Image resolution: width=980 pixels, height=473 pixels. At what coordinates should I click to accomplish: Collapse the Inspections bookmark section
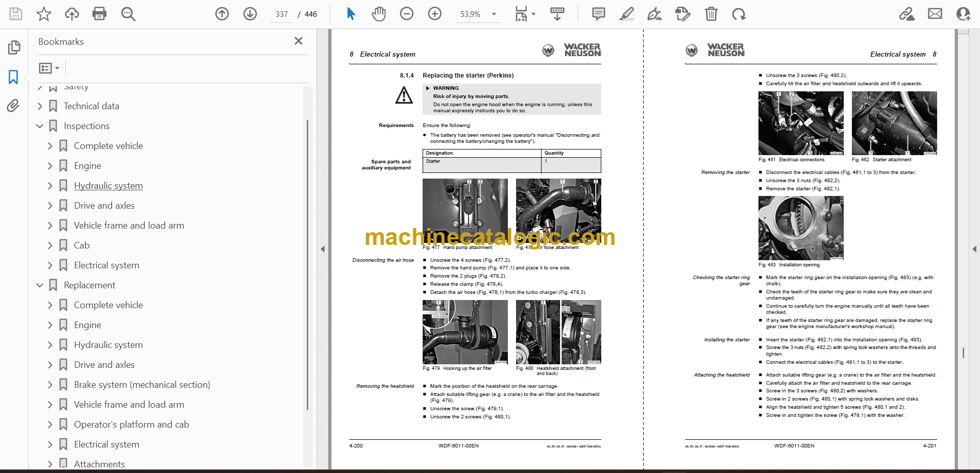click(x=40, y=126)
